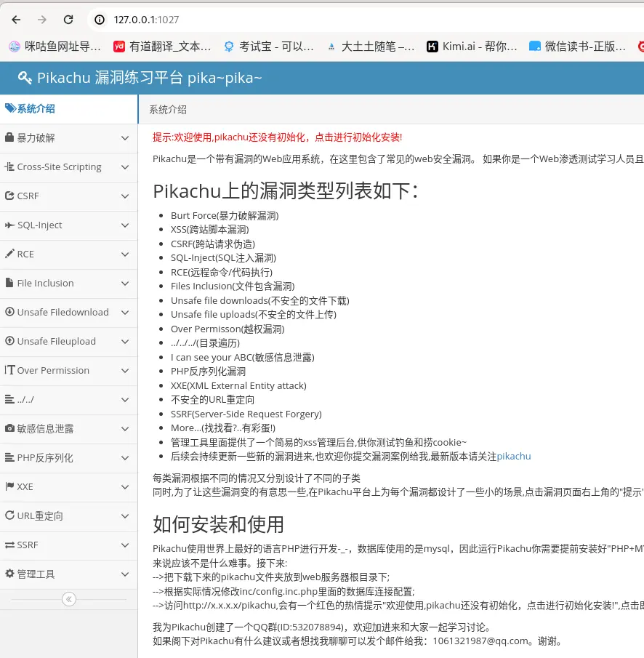This screenshot has height=658, width=644.
Task: Expand the SSRF chevron
Action: point(124,545)
